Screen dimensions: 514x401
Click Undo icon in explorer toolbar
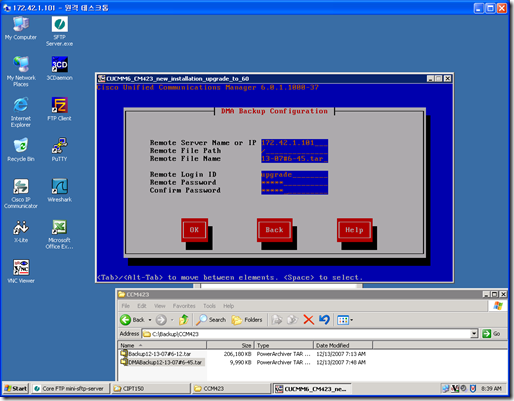point(324,320)
